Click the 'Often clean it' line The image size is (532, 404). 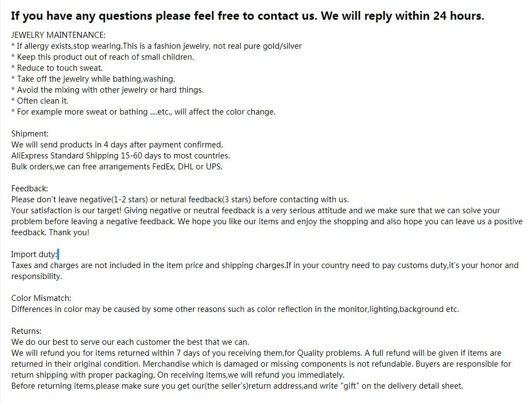[x=40, y=101]
